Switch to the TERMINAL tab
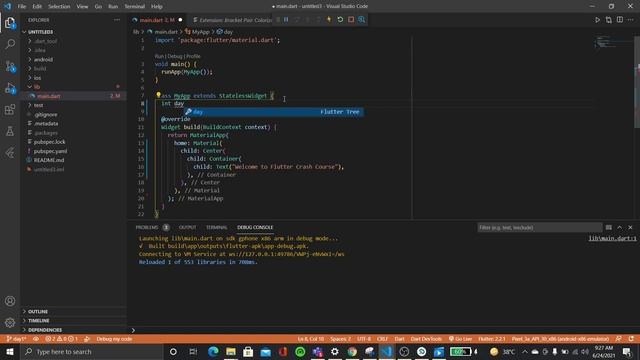Image resolution: width=640 pixels, height=360 pixels. [x=216, y=227]
